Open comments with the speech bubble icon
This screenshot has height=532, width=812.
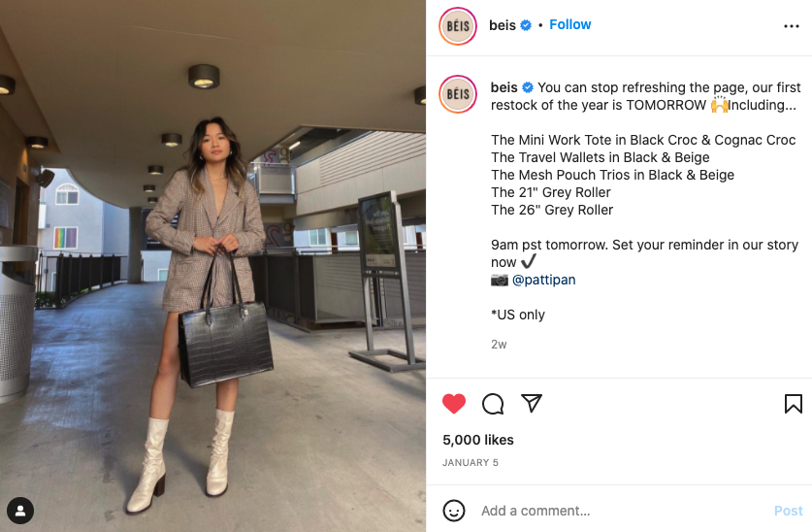point(493,404)
